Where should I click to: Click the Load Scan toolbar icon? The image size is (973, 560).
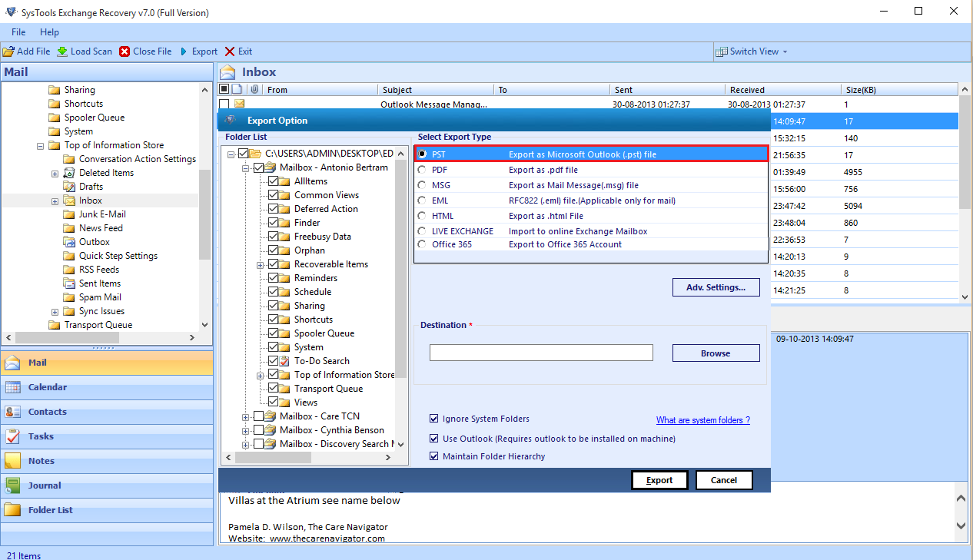pyautogui.click(x=62, y=51)
